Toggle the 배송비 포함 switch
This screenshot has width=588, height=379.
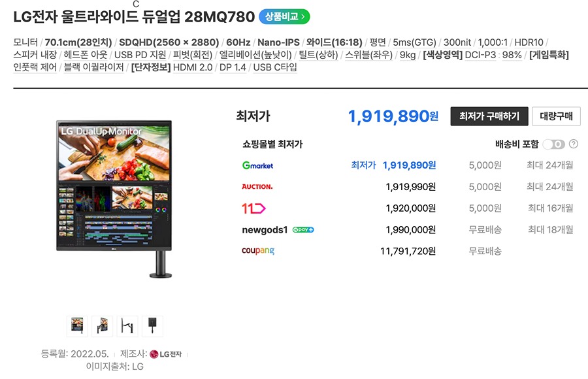coord(554,144)
